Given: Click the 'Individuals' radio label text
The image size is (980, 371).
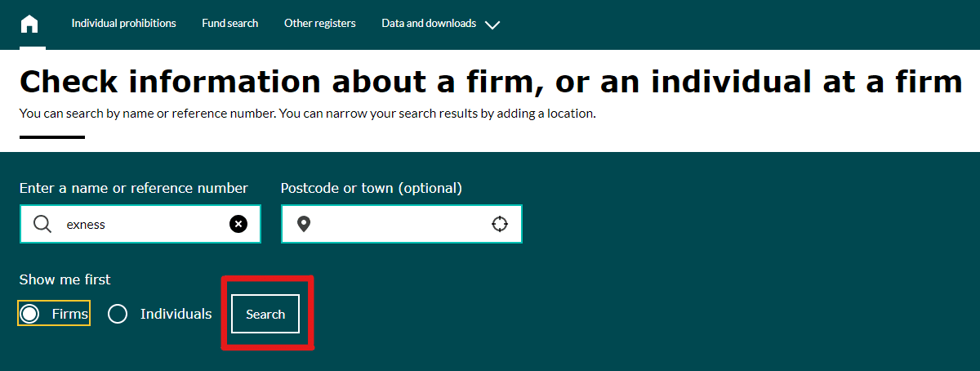Looking at the screenshot, I should pos(176,314).
